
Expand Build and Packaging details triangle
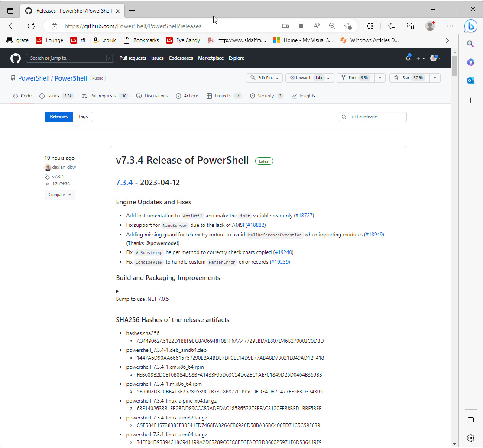point(117,292)
